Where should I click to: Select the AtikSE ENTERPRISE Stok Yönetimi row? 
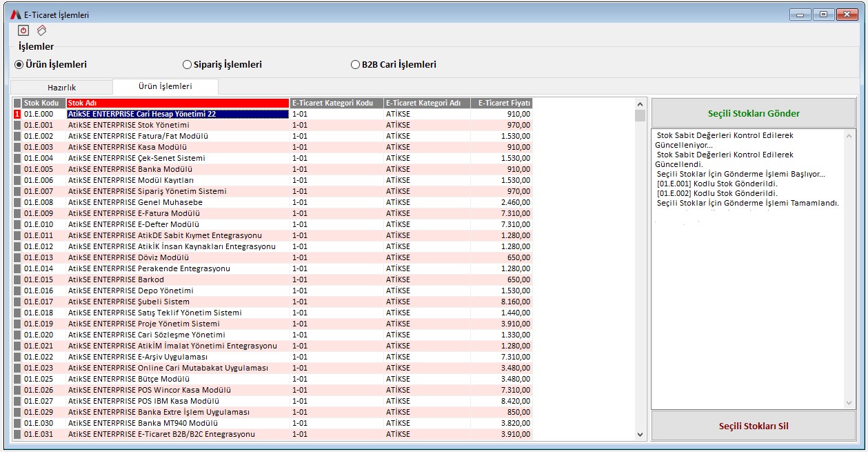click(x=273, y=125)
